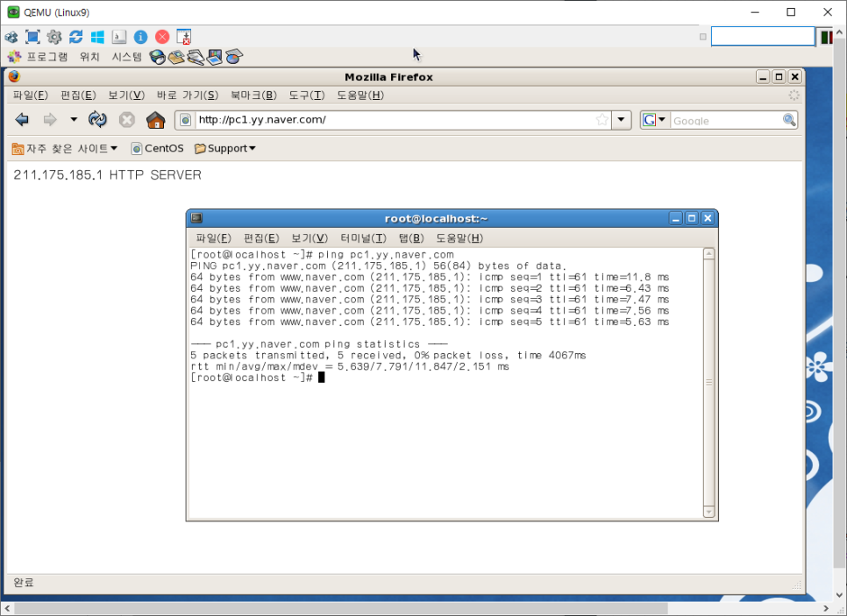The image size is (847, 616).
Task: Open terminal 파일(F) menu
Action: point(213,238)
